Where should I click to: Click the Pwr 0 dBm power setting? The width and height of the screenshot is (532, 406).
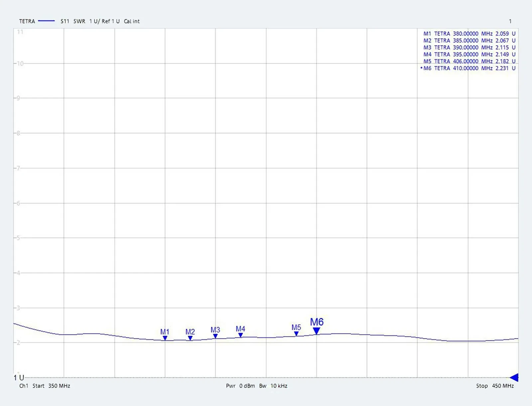[x=240, y=386]
